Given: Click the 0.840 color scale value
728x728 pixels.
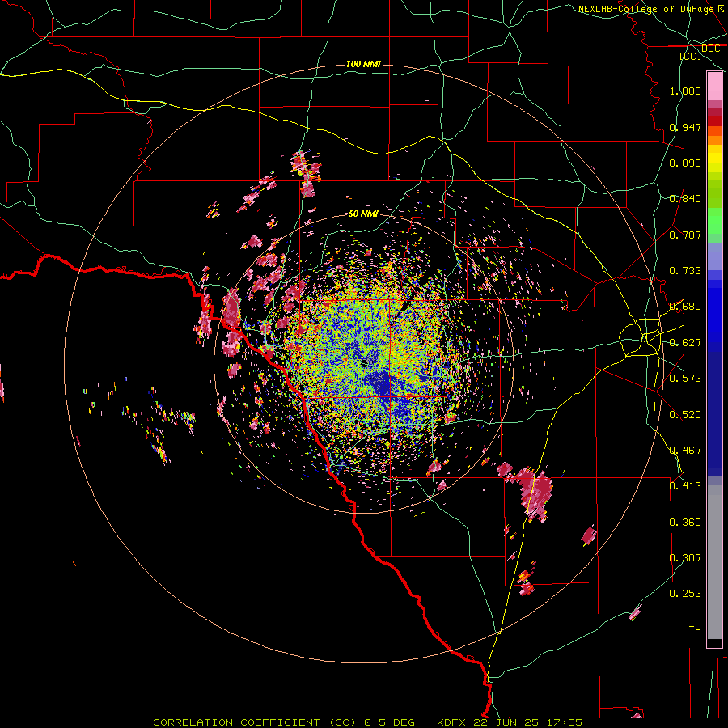Looking at the screenshot, I should pos(685,199).
